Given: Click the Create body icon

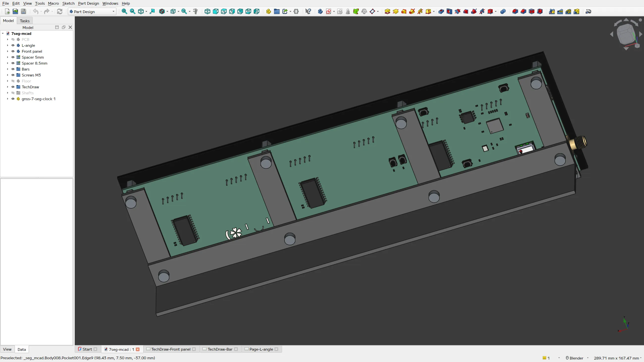Looking at the screenshot, I should click(x=320, y=11).
